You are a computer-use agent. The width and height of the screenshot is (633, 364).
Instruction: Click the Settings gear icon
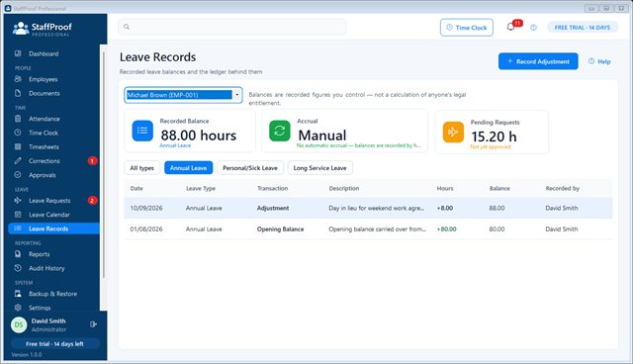pyautogui.click(x=18, y=308)
